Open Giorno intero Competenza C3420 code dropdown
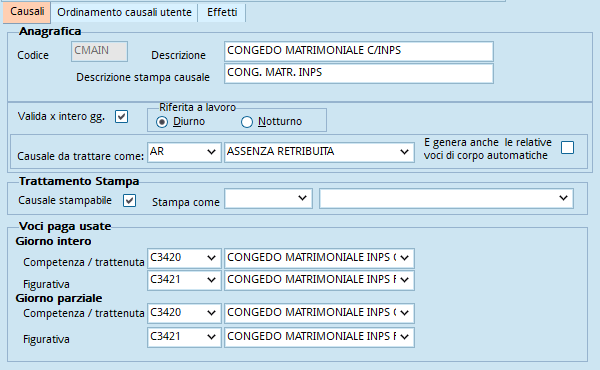Screen dimensions: 600x370 coord(184,258)
